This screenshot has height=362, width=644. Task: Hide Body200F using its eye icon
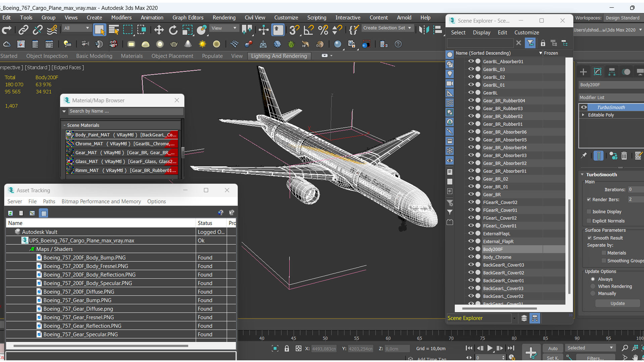[471, 249]
